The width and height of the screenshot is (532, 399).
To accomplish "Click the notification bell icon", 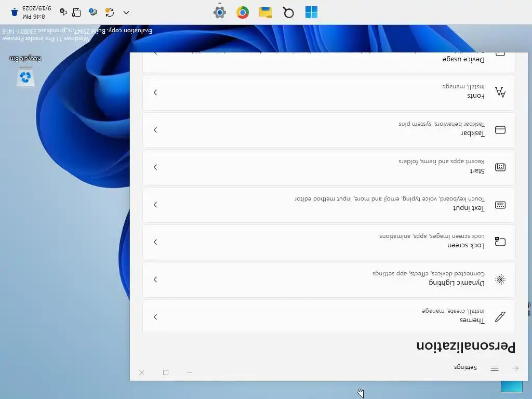I will pos(14,12).
